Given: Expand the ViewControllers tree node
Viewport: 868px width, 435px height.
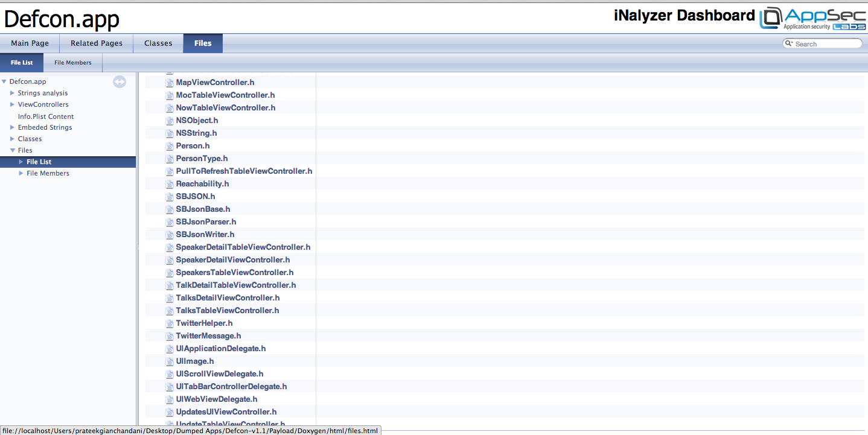Looking at the screenshot, I should pos(12,104).
